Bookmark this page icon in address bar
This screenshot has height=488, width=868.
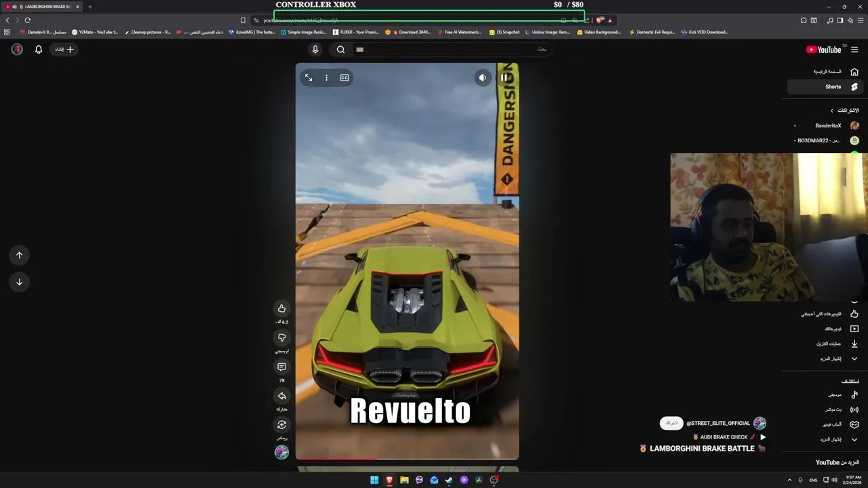click(x=243, y=20)
